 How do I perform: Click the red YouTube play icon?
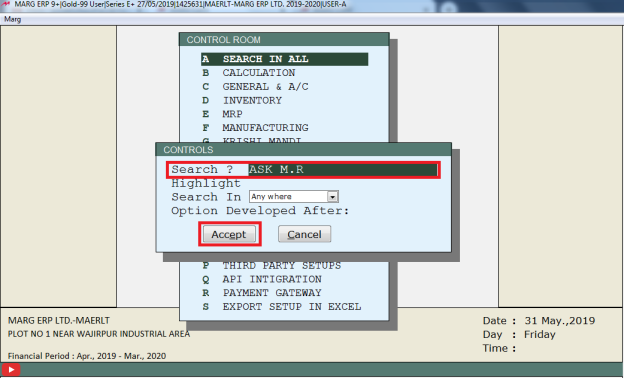coord(11,369)
